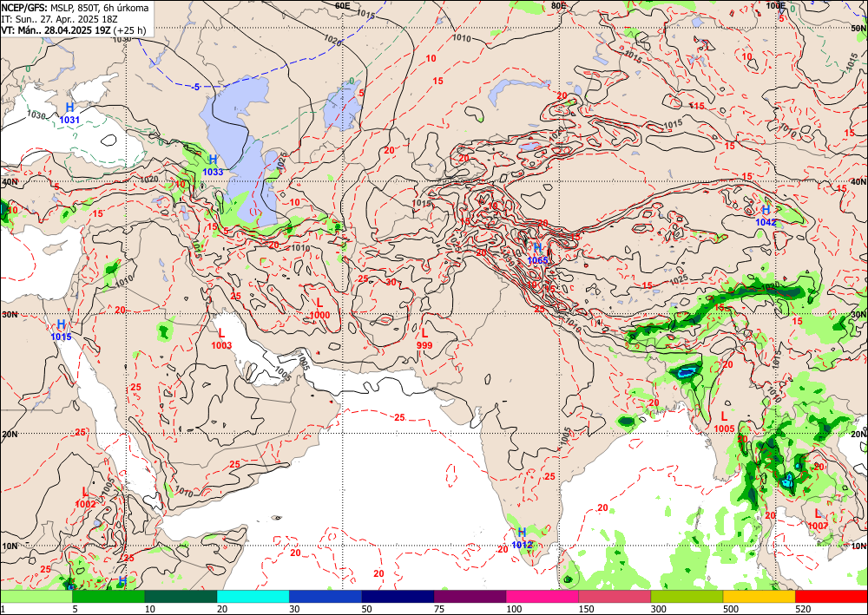Click the 300 value on the legend scale
Image resolution: width=868 pixels, height=615 pixels.
(x=658, y=609)
